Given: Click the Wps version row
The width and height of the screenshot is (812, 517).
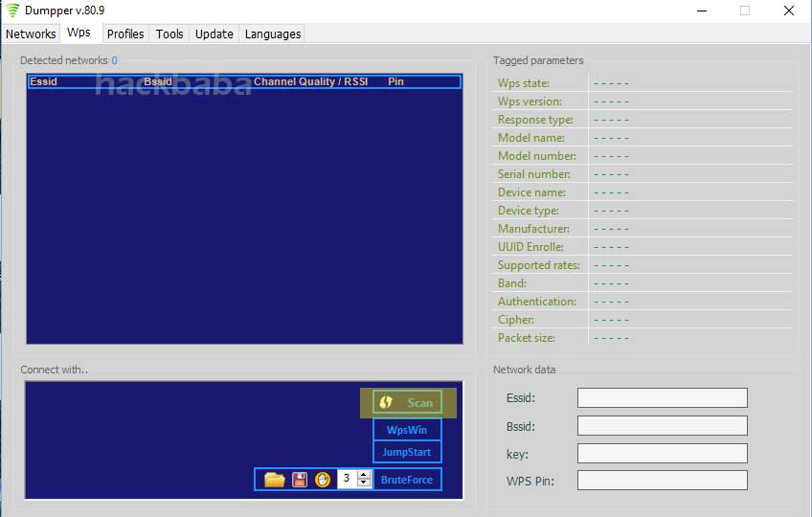Looking at the screenshot, I should [x=643, y=101].
